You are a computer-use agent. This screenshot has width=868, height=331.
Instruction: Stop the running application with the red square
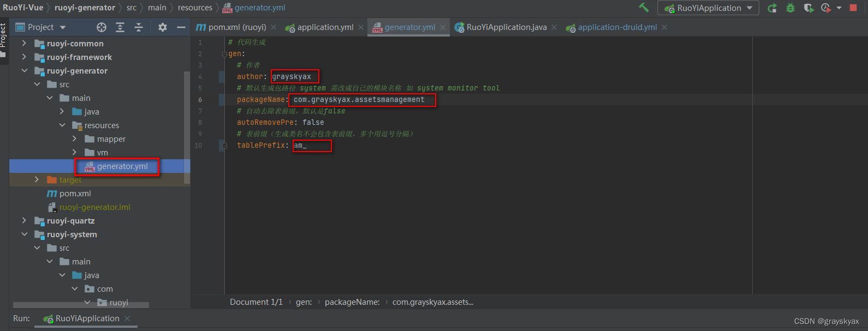pos(853,8)
